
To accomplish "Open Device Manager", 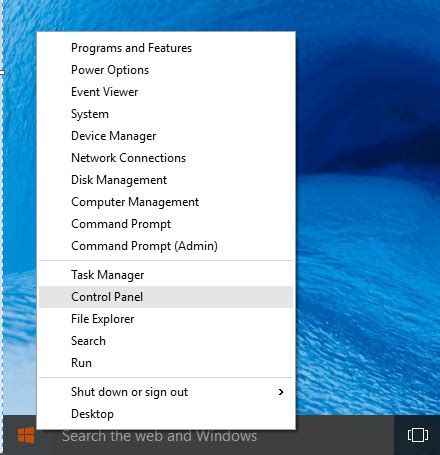I will 166,136.
